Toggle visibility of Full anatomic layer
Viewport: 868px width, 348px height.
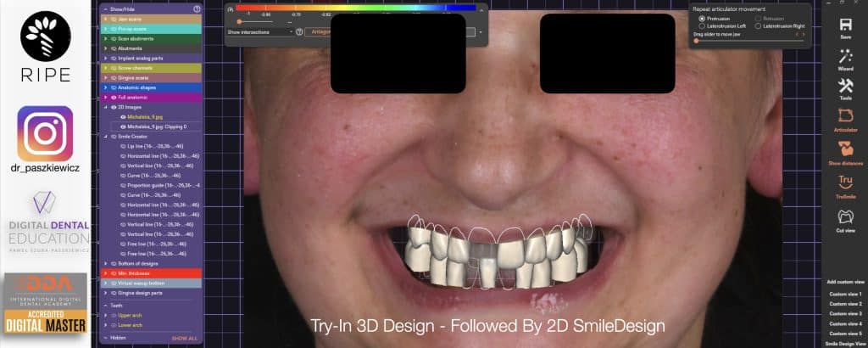click(x=114, y=98)
